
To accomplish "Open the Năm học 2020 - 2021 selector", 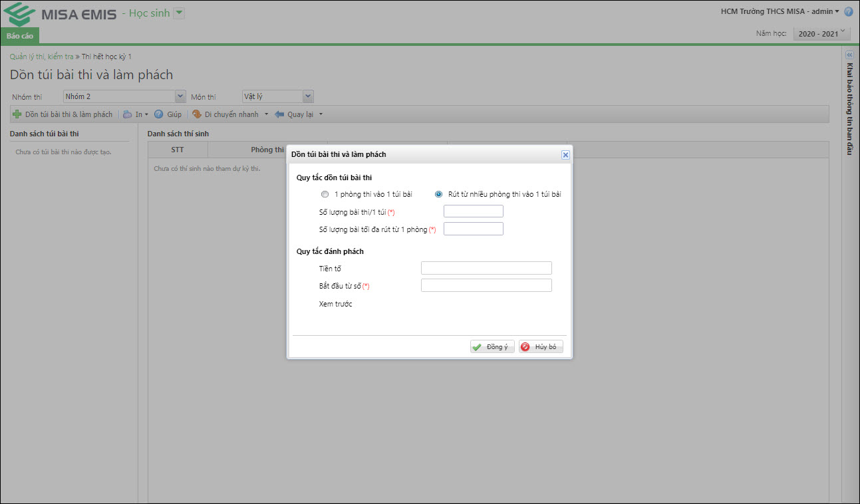I will [822, 33].
